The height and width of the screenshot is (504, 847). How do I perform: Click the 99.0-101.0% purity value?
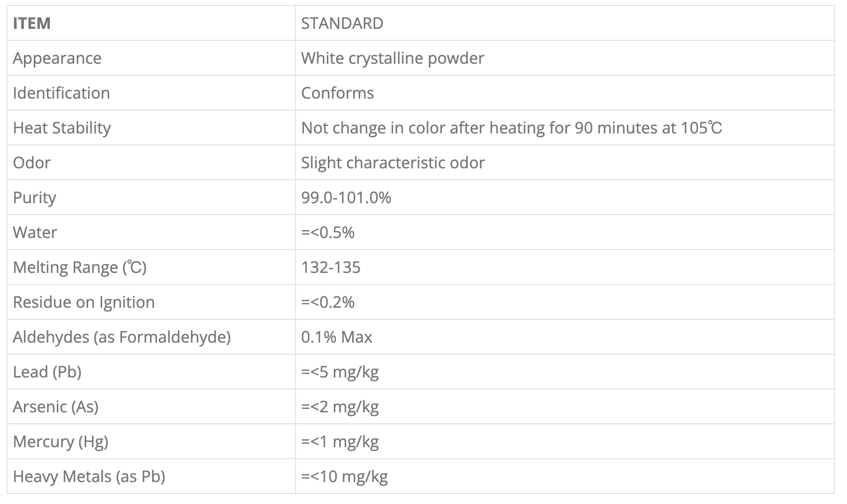(x=346, y=198)
